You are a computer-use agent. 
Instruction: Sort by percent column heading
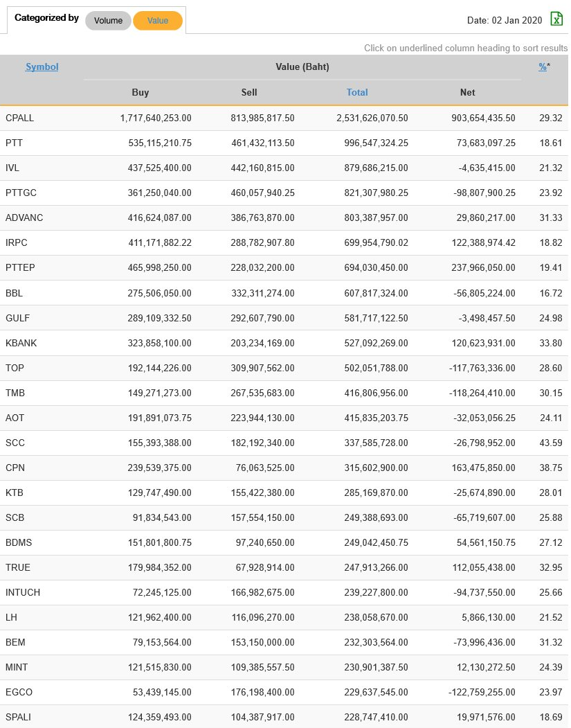pyautogui.click(x=543, y=67)
